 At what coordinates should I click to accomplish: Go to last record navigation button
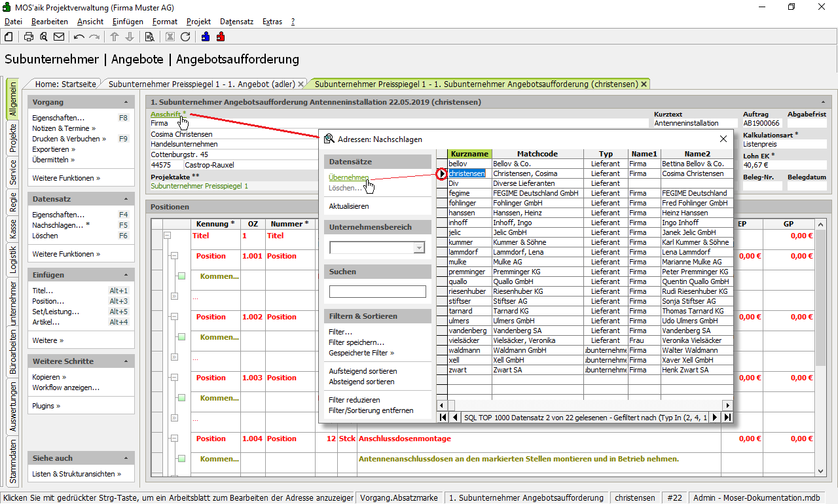(727, 417)
